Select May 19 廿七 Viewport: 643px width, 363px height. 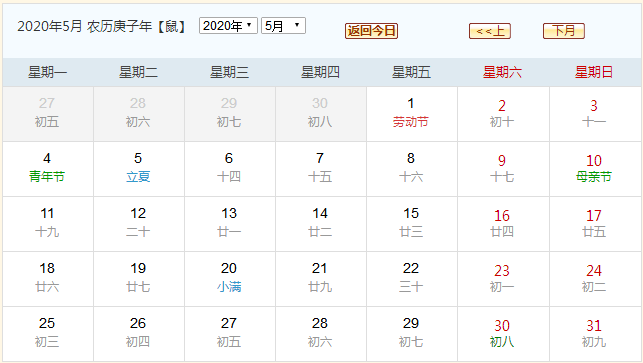[x=139, y=279]
